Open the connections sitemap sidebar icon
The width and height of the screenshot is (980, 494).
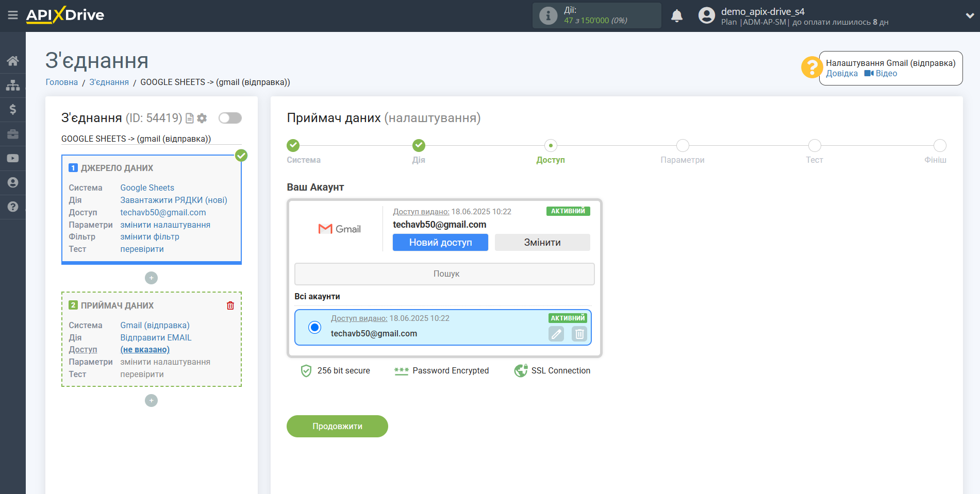tap(13, 85)
